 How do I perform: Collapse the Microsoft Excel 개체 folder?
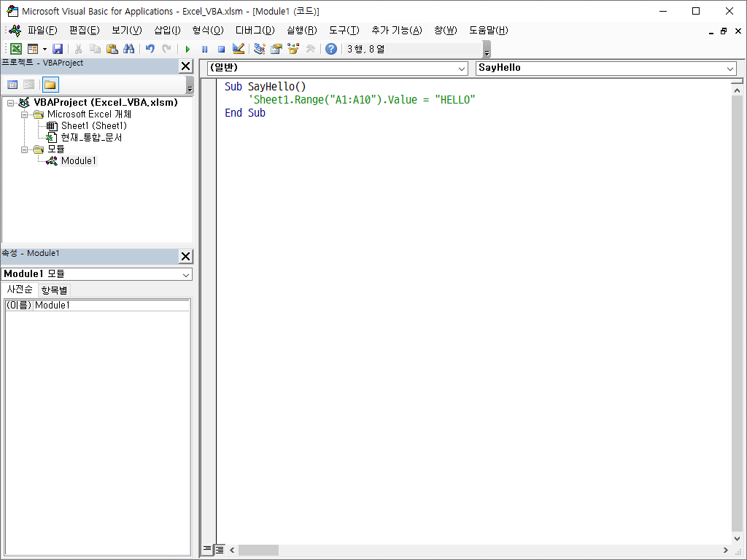pos(24,114)
